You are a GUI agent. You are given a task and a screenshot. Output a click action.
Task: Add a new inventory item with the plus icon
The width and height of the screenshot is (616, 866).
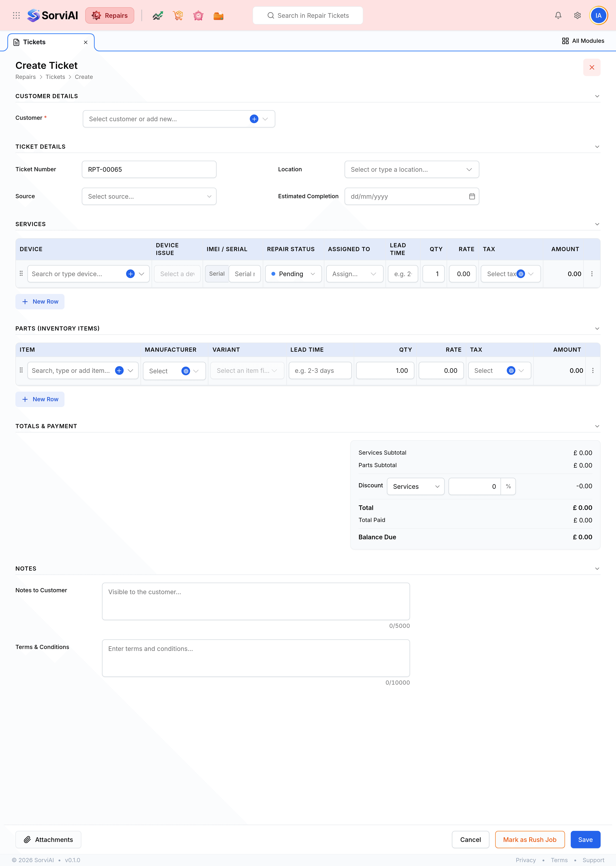[119, 370]
